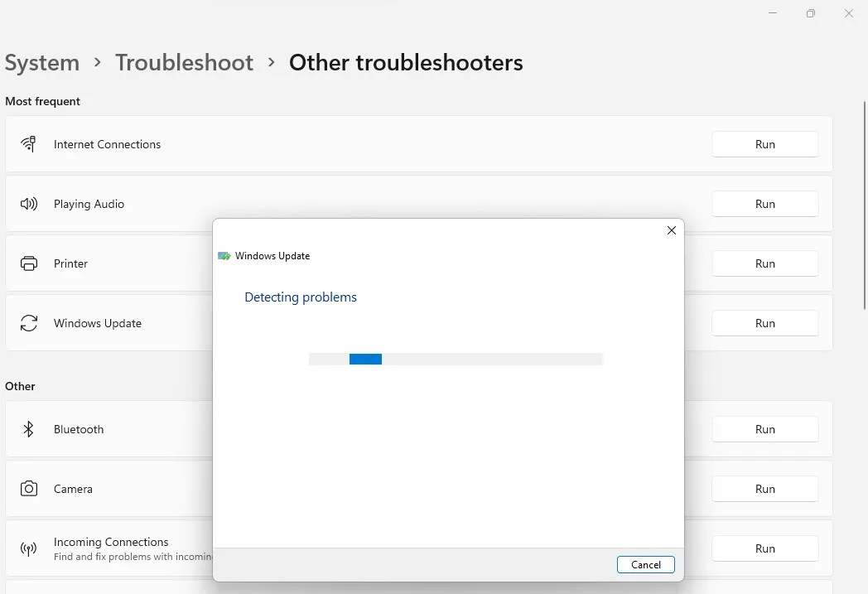Select the Bluetooth label

[x=79, y=429]
